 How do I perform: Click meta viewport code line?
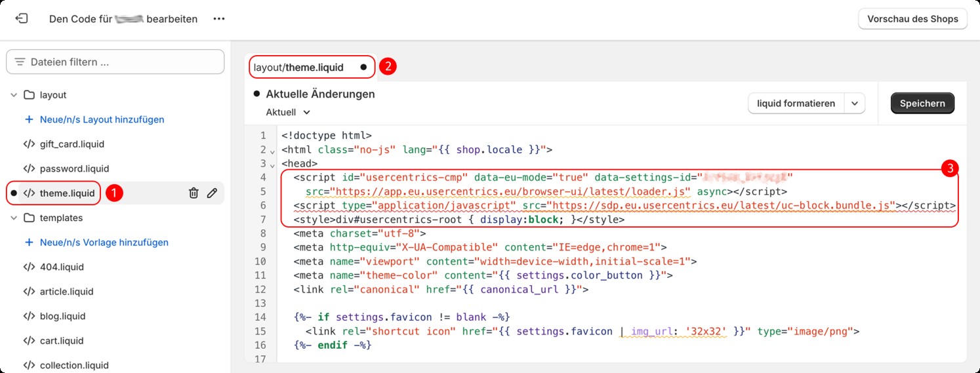495,261
